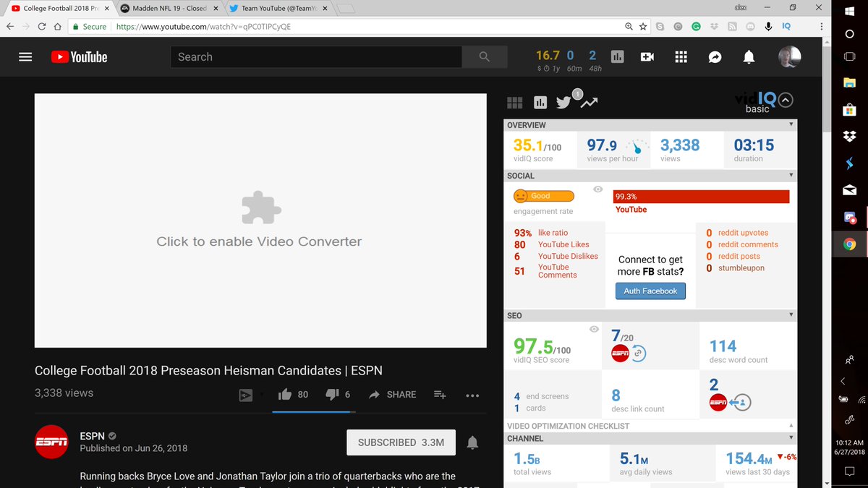The height and width of the screenshot is (488, 868).
Task: Click the microphone extension icon
Action: [x=768, y=26]
